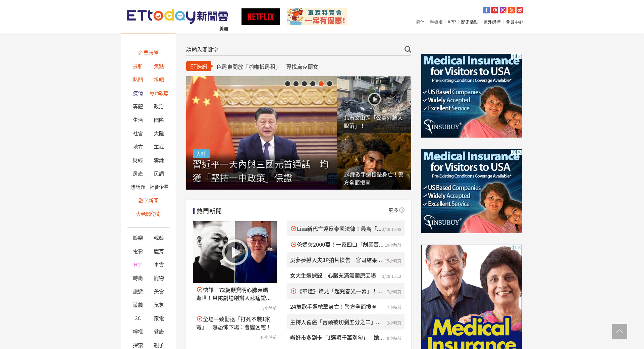Open info icon on second Insubuy ad
The width and height of the screenshot is (644, 349).
tap(514, 152)
